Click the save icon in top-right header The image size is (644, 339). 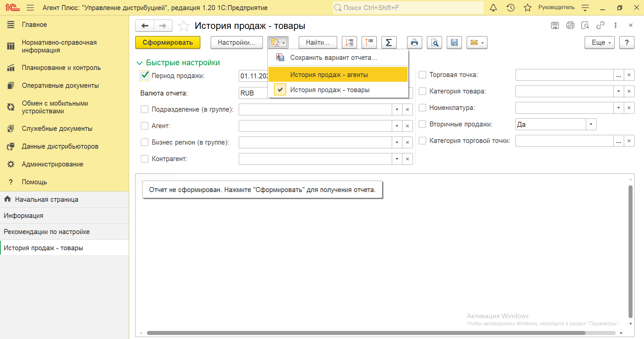(555, 25)
